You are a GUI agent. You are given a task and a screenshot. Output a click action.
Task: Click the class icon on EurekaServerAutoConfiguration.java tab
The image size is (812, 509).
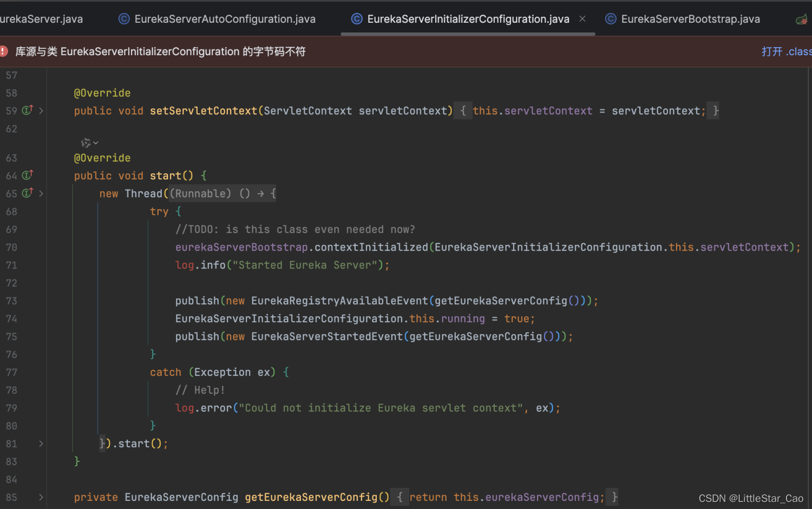click(x=124, y=19)
